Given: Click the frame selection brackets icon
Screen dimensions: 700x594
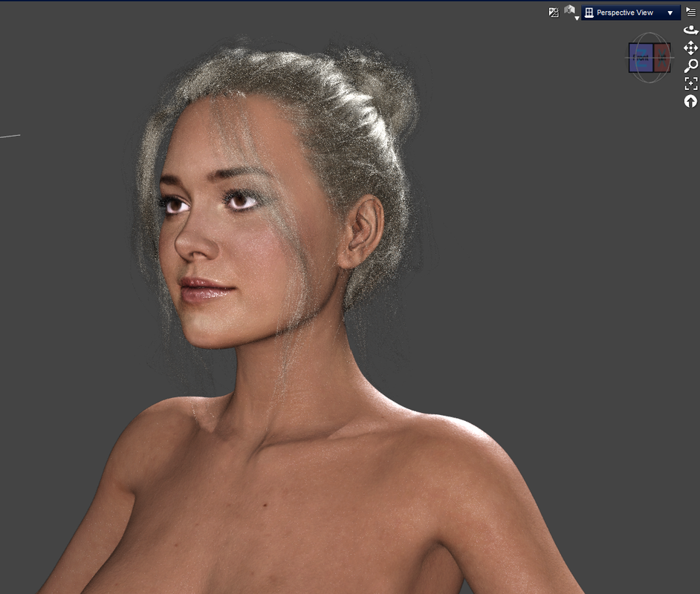Looking at the screenshot, I should (x=690, y=83).
